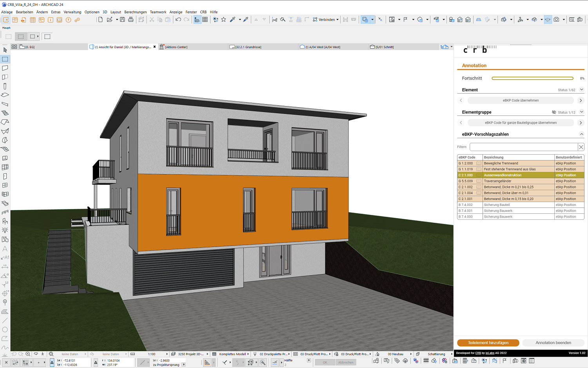Click Annotation beenden button
Image resolution: width=588 pixels, height=368 pixels.
pos(554,343)
